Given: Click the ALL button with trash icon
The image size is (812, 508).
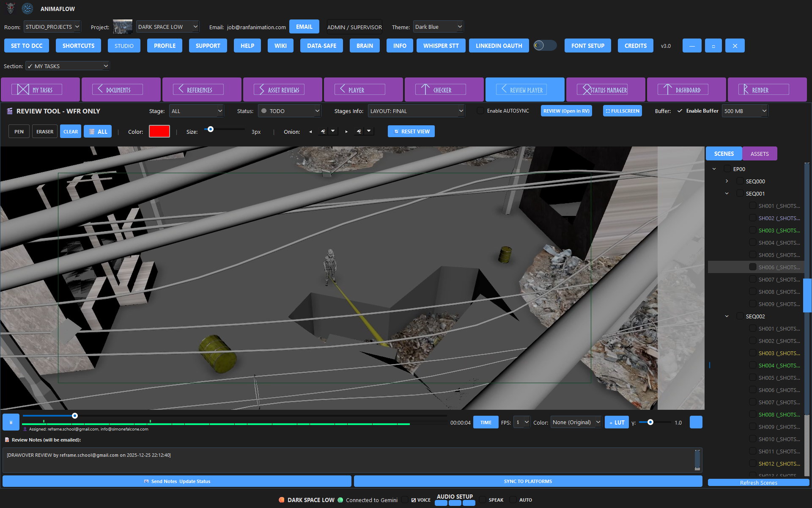Looking at the screenshot, I should (x=98, y=132).
